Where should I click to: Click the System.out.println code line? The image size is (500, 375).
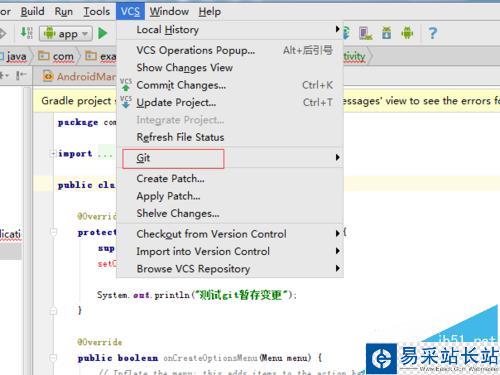coord(197,295)
